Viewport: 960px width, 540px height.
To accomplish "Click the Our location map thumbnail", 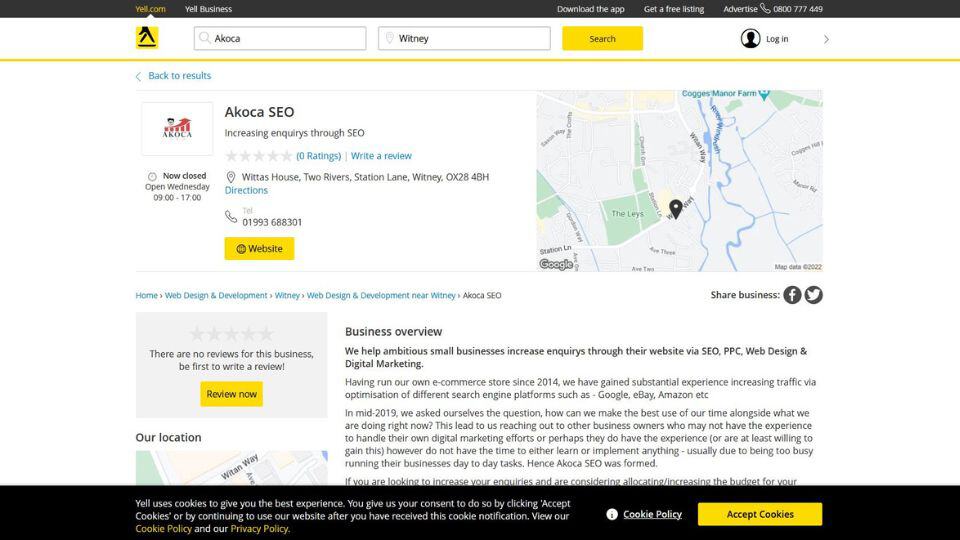I will (x=231, y=468).
